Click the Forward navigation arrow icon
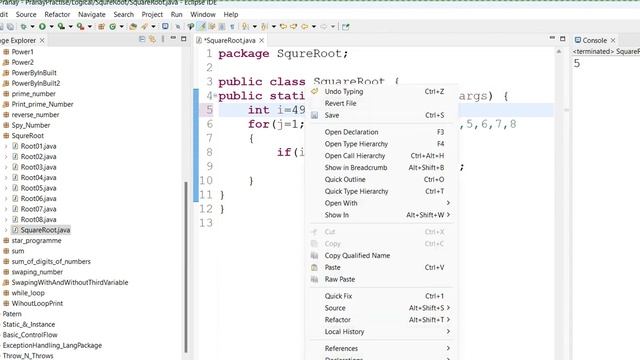 click(324, 27)
